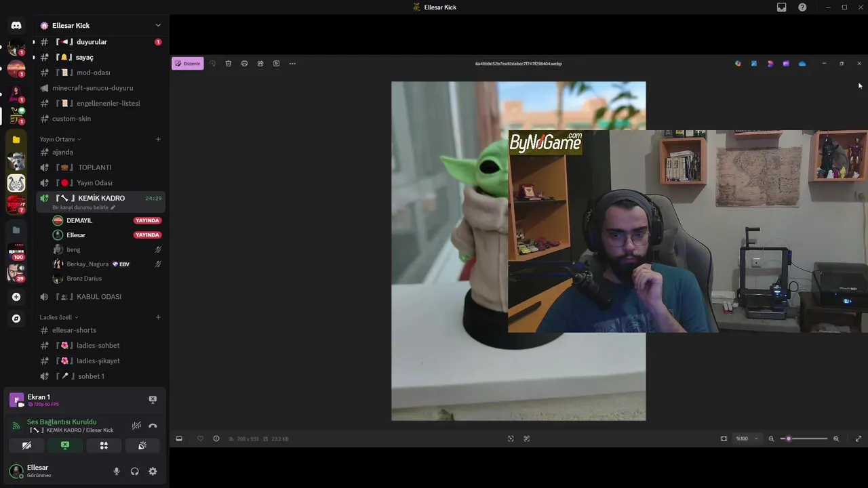Adjust the zoom slider in Photos

pos(804,439)
